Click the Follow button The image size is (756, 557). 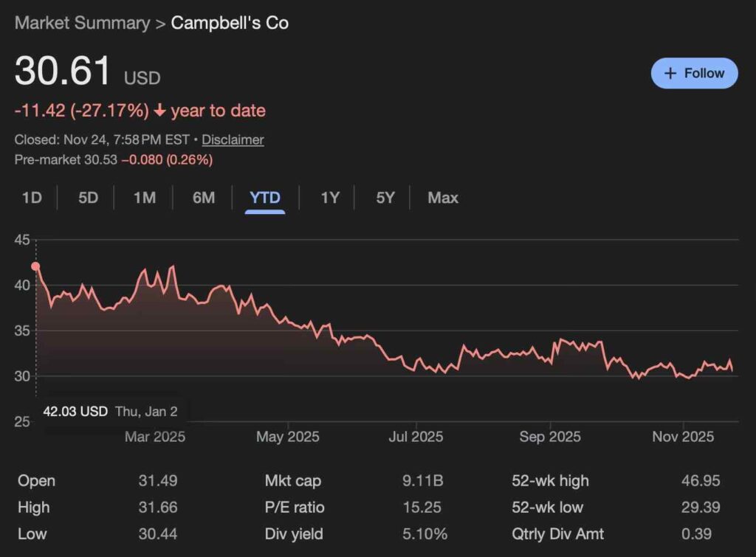(x=694, y=73)
